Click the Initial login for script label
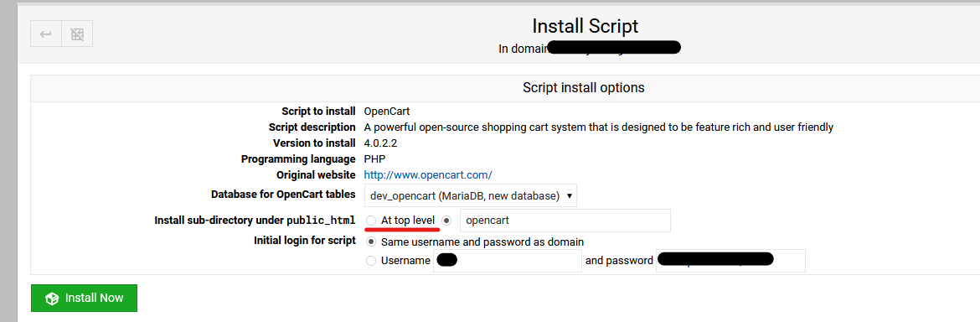The image size is (980, 322). click(305, 240)
